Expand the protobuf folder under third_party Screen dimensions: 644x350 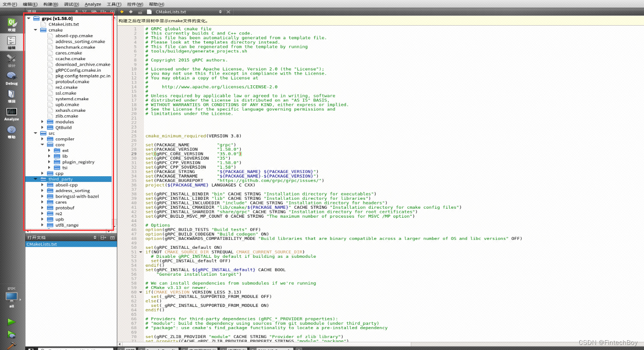42,208
